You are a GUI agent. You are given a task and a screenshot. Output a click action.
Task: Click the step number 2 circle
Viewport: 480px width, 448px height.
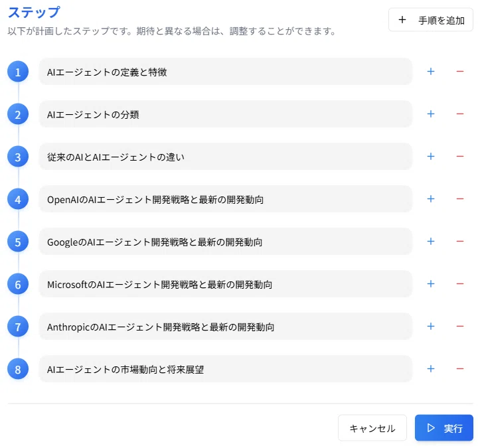click(x=18, y=114)
